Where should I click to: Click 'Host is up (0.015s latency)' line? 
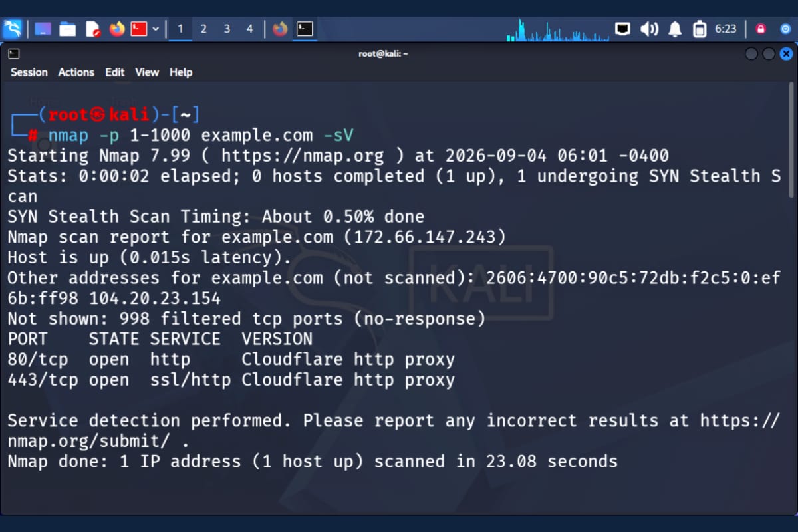[150, 258]
